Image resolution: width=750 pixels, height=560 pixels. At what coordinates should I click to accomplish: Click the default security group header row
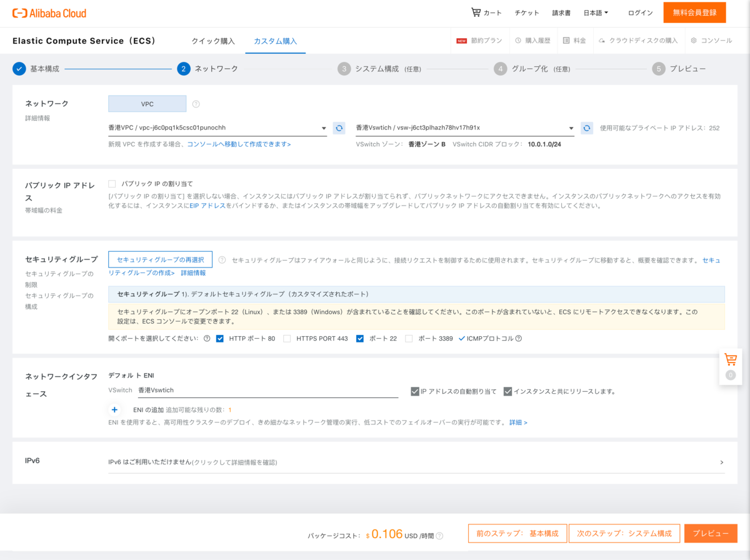coord(416,294)
